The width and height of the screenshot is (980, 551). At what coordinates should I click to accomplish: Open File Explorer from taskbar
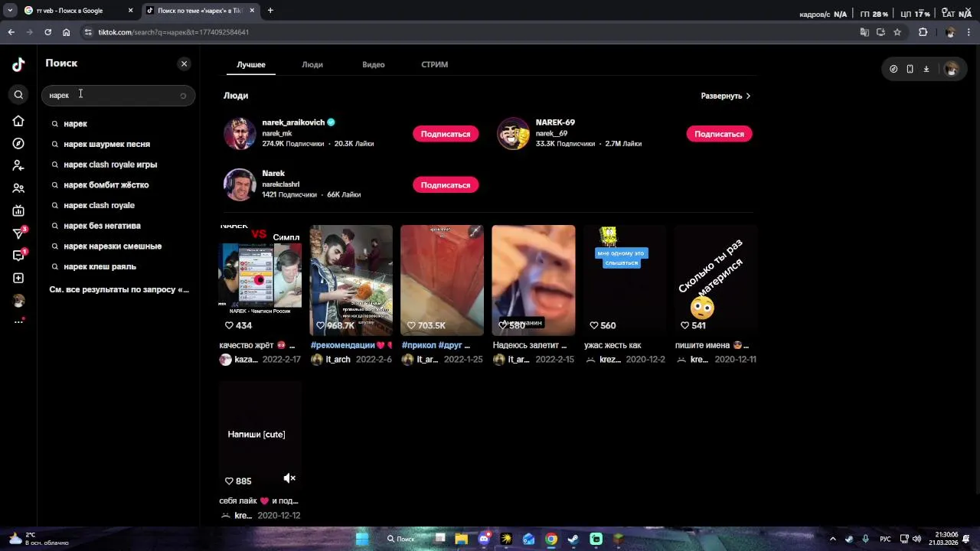(x=461, y=539)
